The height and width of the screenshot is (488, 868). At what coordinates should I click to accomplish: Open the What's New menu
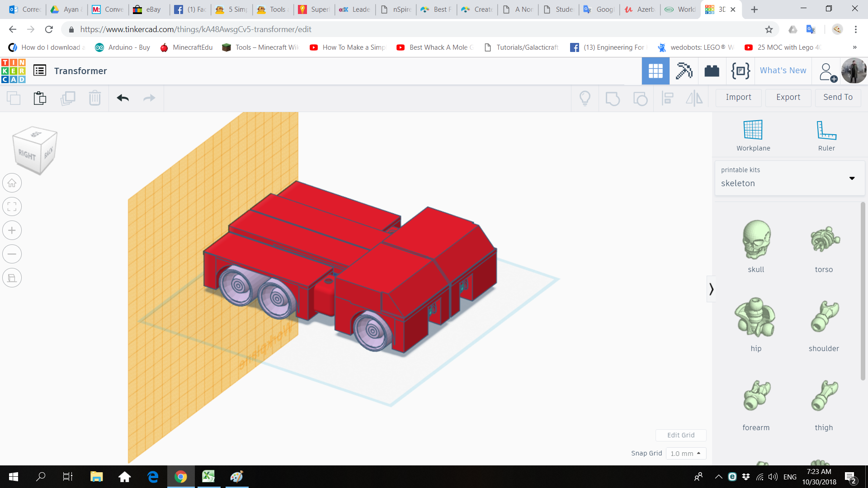tap(783, 70)
